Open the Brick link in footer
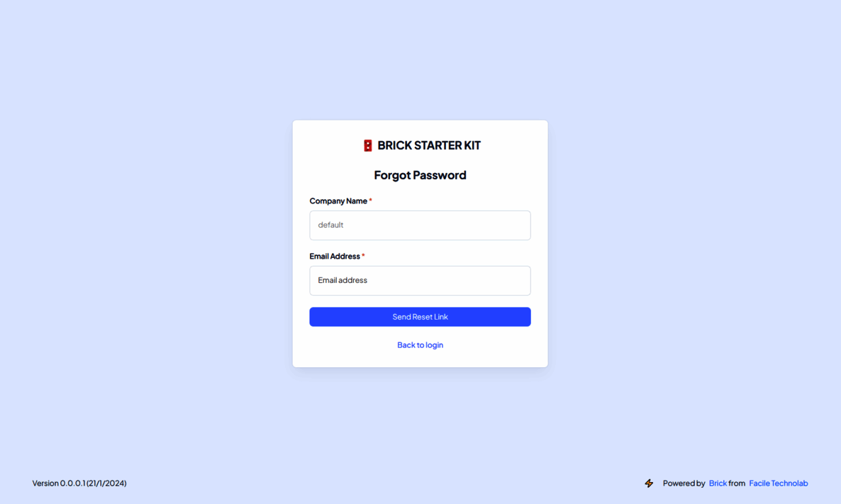This screenshot has height=504, width=841. [718, 483]
